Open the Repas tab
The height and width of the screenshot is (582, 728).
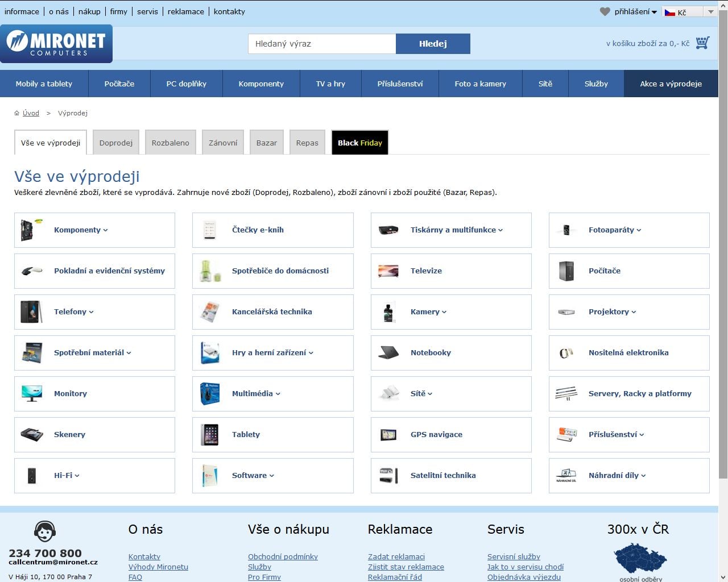(x=307, y=143)
